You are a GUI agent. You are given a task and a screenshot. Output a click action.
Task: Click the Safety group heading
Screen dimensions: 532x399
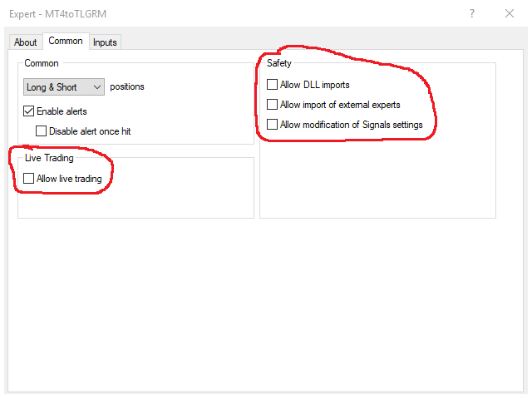coord(279,63)
